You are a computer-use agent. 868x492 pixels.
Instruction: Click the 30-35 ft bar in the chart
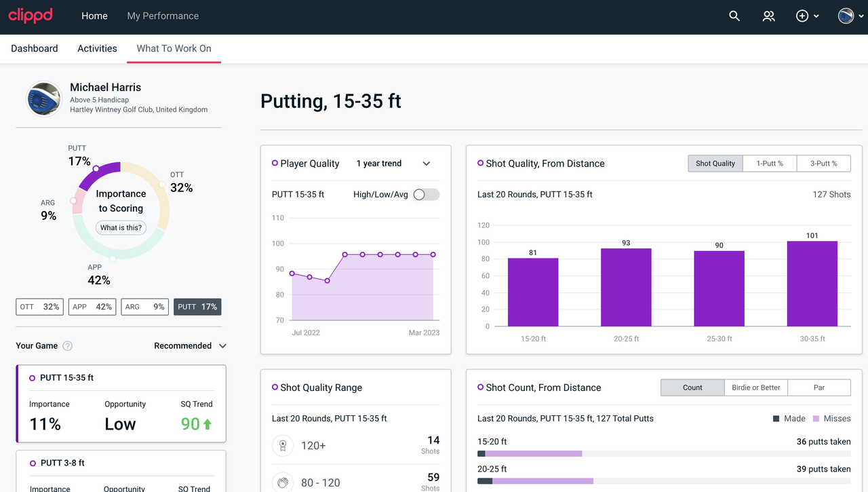pyautogui.click(x=812, y=284)
